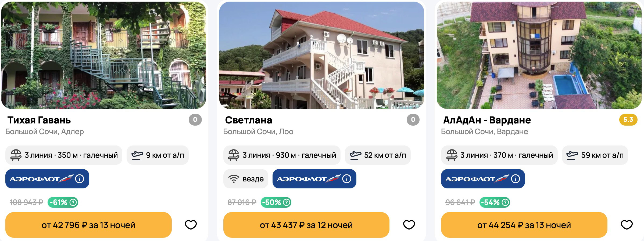Image resolution: width=644 pixels, height=241 pixels.
Task: Click the 5.3 rating badge
Action: [628, 120]
